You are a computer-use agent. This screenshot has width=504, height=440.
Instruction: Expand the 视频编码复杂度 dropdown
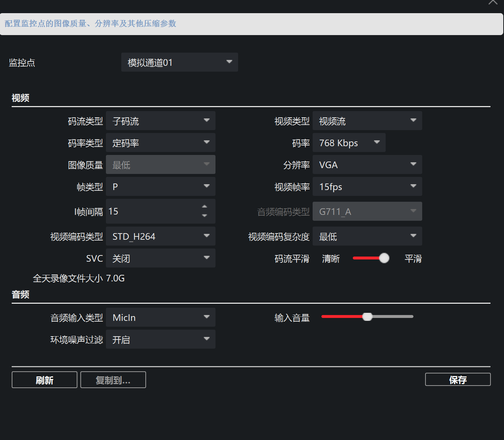tap(367, 236)
